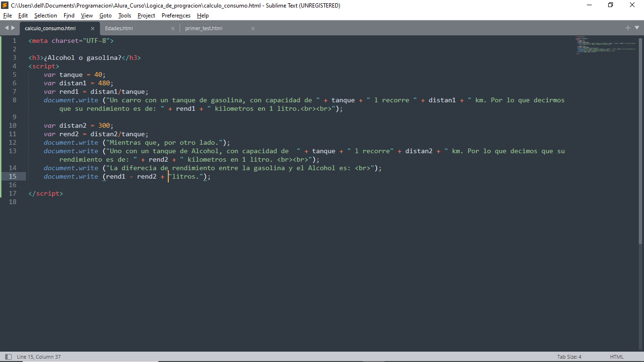Open the Goto menu
Image resolution: width=644 pixels, height=362 pixels.
106,16
